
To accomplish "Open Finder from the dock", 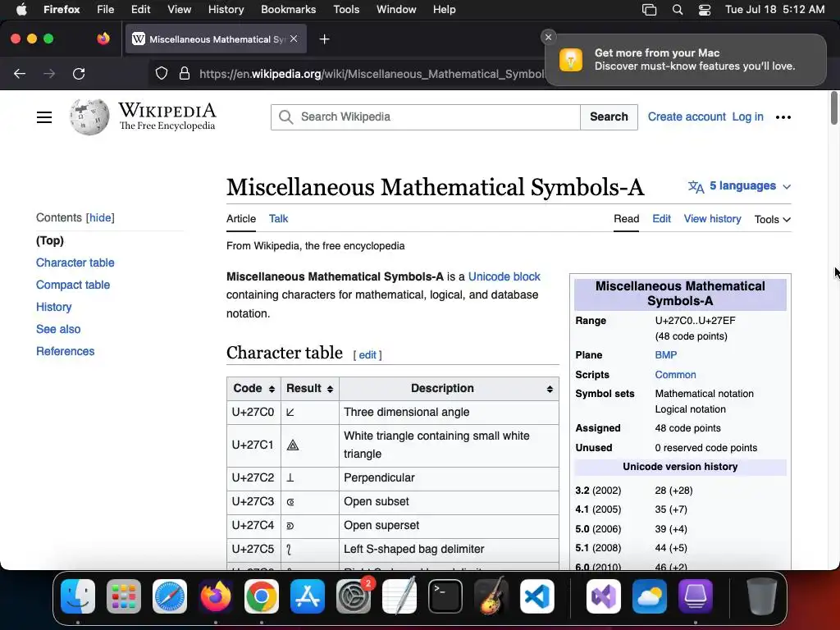I will (78, 596).
